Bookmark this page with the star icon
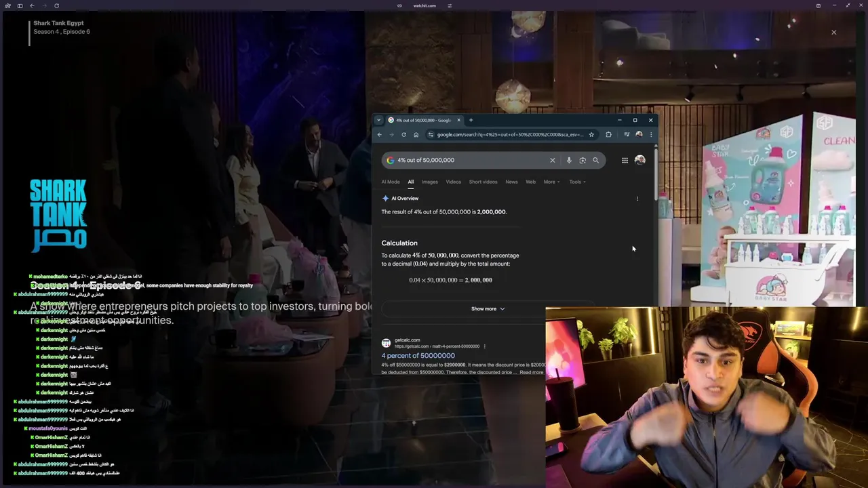Screen dimensions: 868x488 pos(591,134)
